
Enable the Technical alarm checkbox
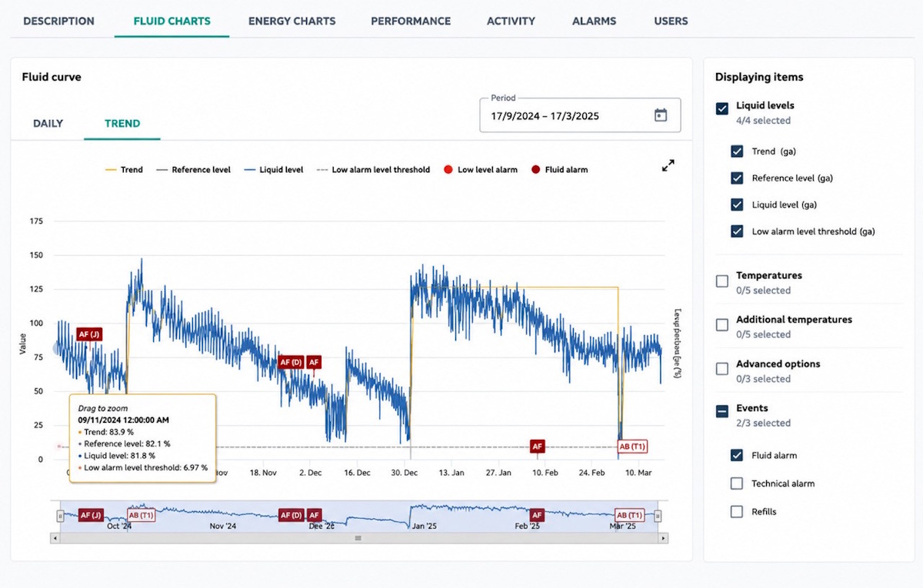click(737, 483)
